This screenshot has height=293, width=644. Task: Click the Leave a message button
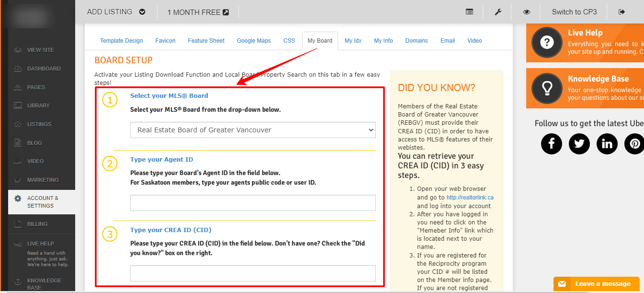pos(597,284)
